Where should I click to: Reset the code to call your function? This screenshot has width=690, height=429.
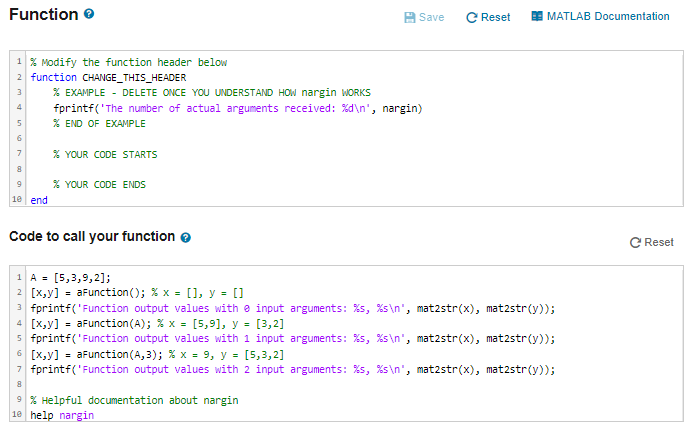coord(652,242)
